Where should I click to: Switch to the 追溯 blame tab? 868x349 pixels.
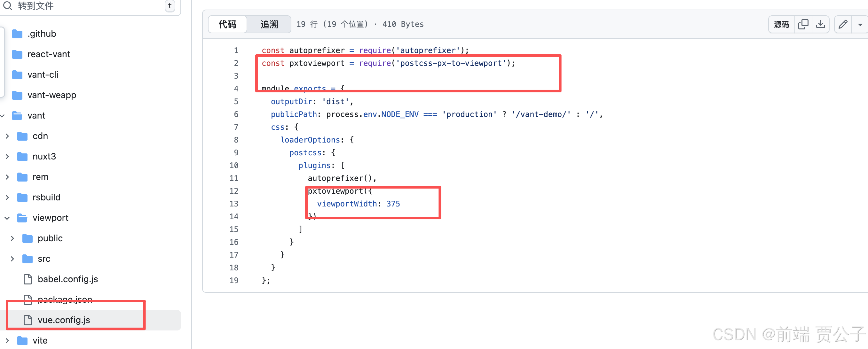click(x=269, y=24)
